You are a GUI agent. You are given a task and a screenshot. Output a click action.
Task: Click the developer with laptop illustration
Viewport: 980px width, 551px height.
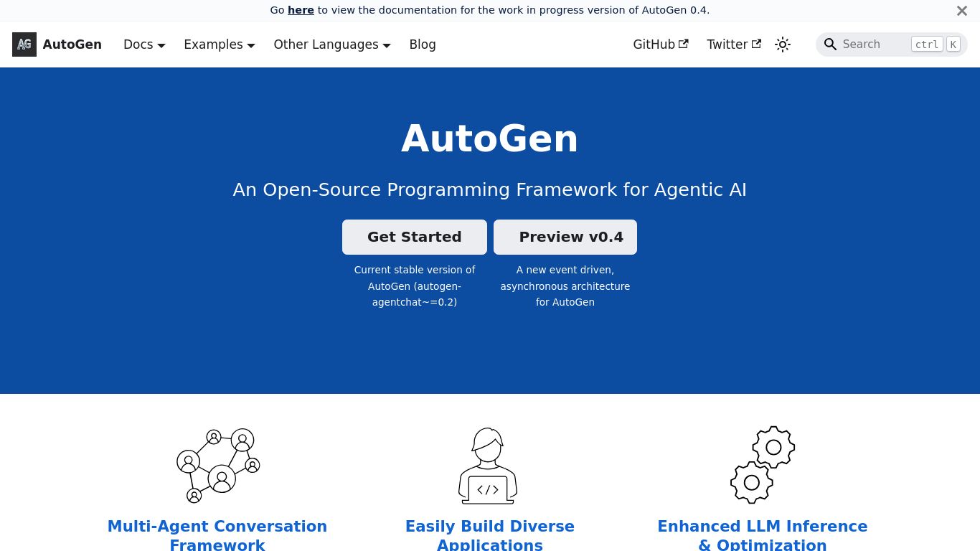pyautogui.click(x=488, y=466)
